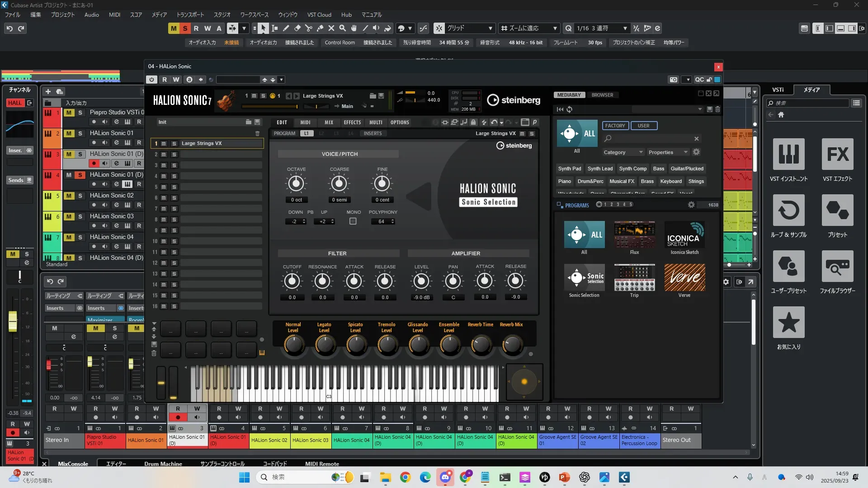
Task: Open the Category filter dropdown
Action: 623,152
